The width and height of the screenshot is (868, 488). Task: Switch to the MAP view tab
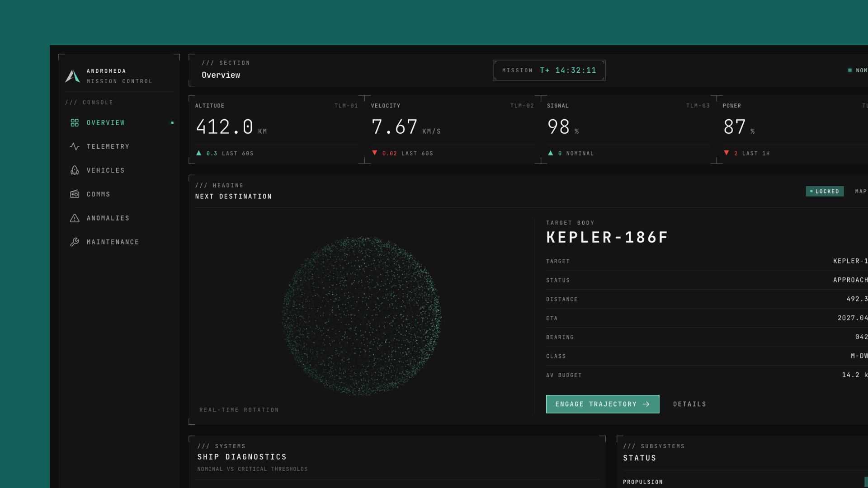click(861, 192)
